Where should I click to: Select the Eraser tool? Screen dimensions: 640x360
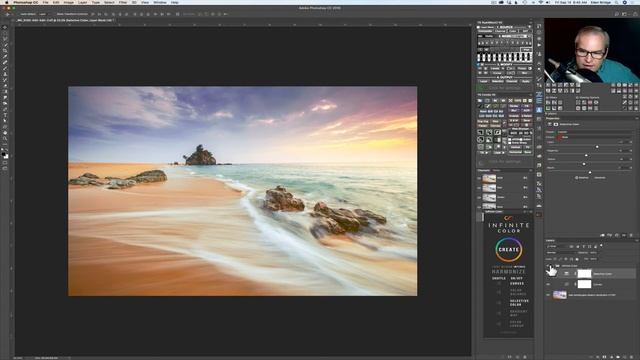tap(5, 86)
